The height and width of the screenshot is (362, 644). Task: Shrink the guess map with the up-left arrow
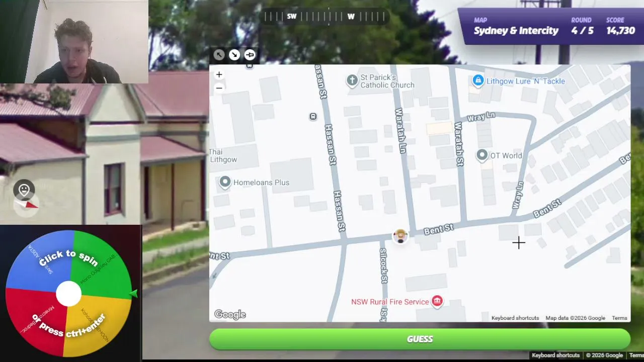219,55
